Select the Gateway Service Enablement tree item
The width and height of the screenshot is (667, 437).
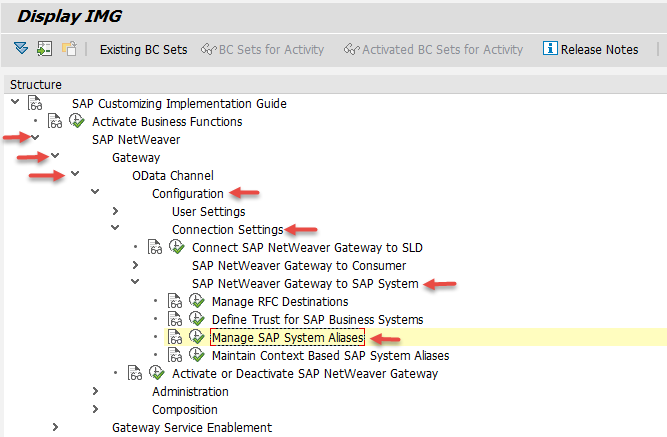pyautogui.click(x=191, y=428)
